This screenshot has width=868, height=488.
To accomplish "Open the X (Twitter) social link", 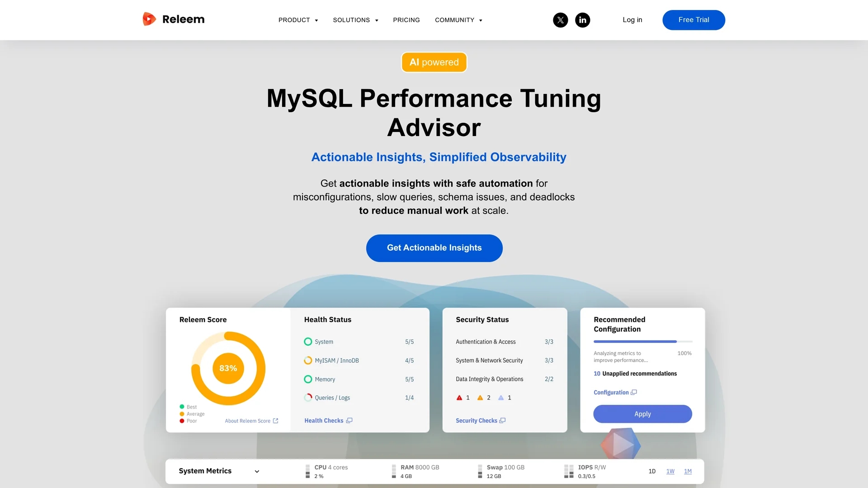I will point(561,20).
